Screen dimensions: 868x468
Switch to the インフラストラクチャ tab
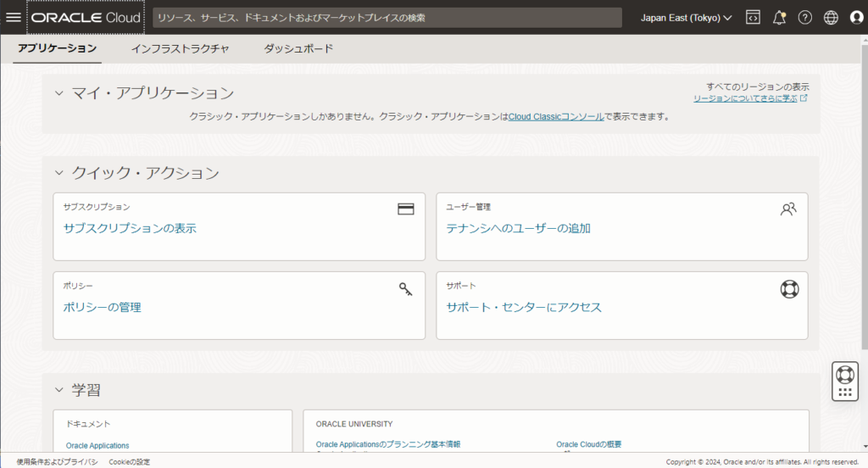coord(180,49)
